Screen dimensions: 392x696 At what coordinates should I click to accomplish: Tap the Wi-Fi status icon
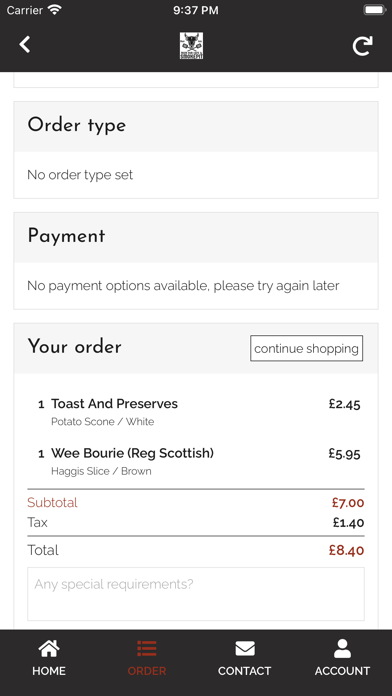coord(55,10)
